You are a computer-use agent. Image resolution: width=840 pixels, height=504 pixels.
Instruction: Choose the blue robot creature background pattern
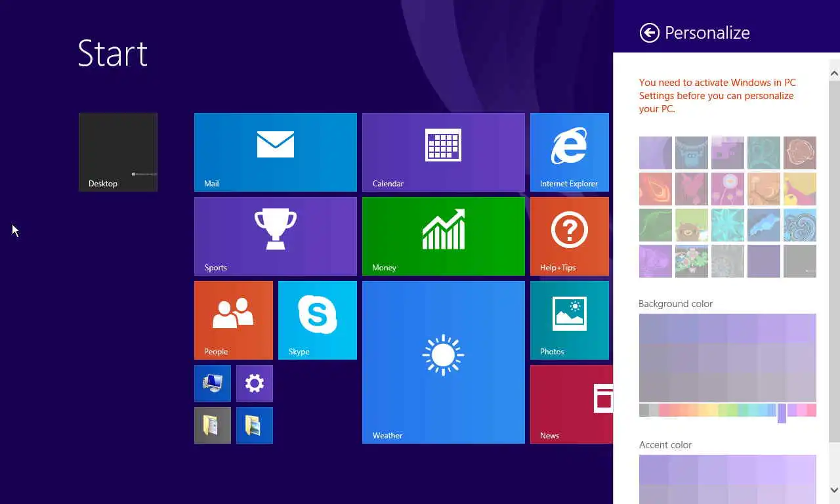692,153
